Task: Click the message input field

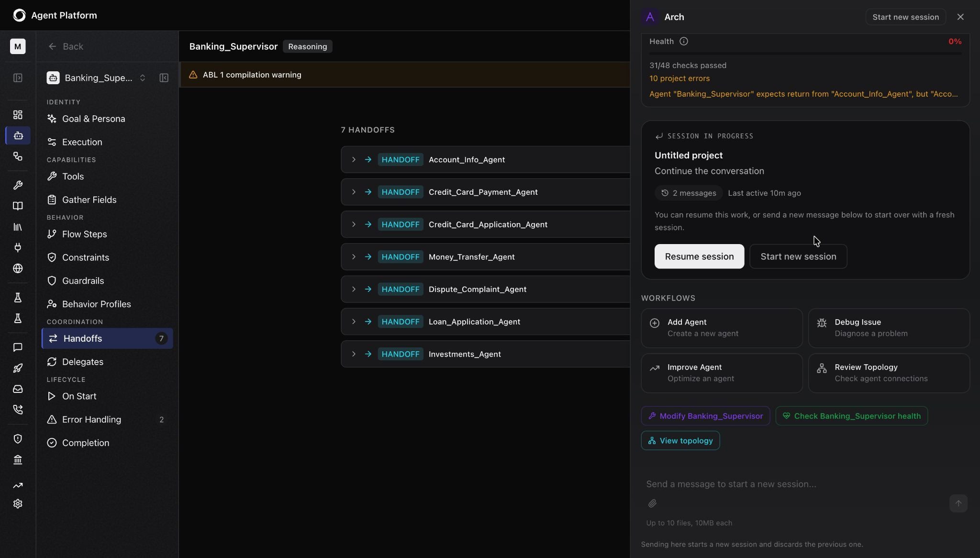Action: tap(794, 484)
